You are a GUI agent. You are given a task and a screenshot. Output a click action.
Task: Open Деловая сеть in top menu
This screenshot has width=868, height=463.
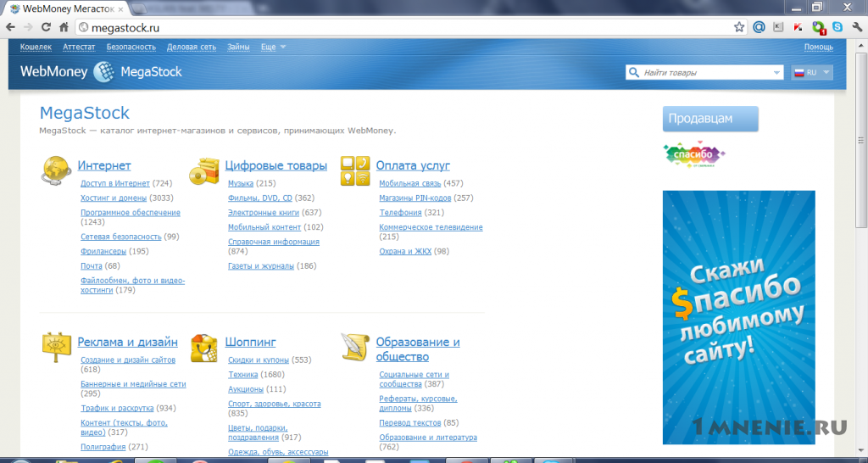pyautogui.click(x=192, y=47)
